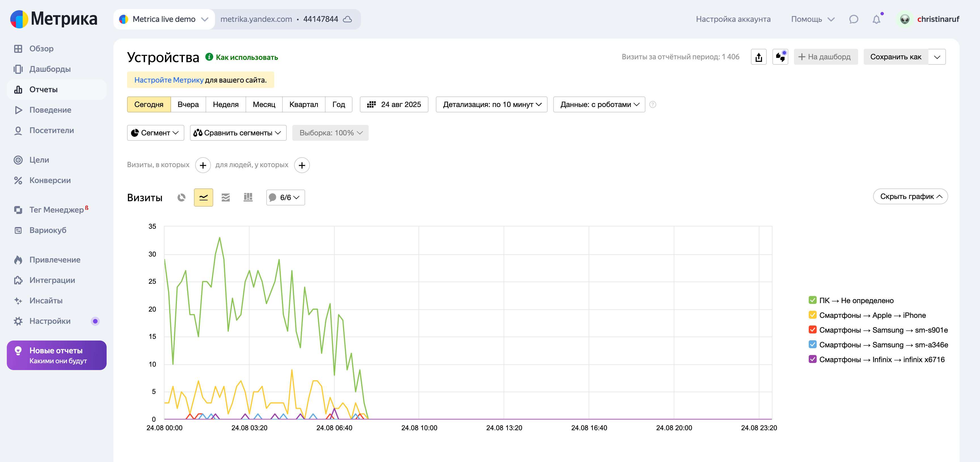This screenshot has height=462, width=980.
Task: Click the christinaruf username
Action: pos(938,19)
